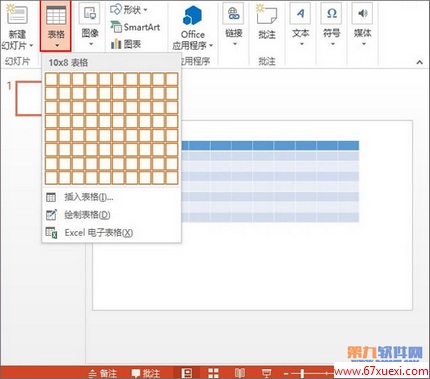430x379 pixels.
Task: Switch to Normal view icon
Action: [187, 373]
